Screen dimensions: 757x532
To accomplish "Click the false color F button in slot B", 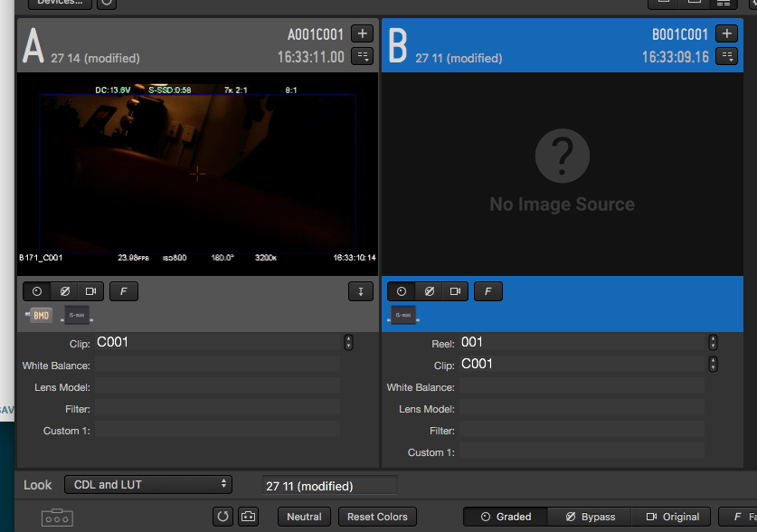I will pyautogui.click(x=487, y=291).
